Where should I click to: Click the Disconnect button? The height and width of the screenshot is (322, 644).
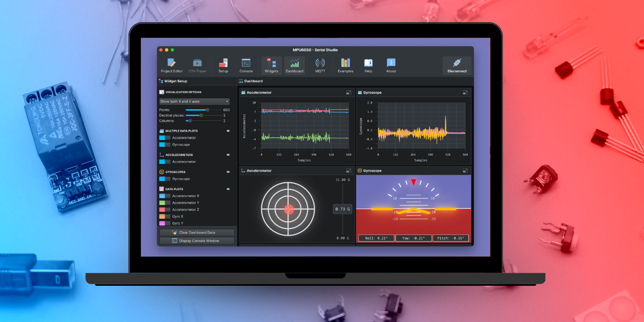click(457, 65)
